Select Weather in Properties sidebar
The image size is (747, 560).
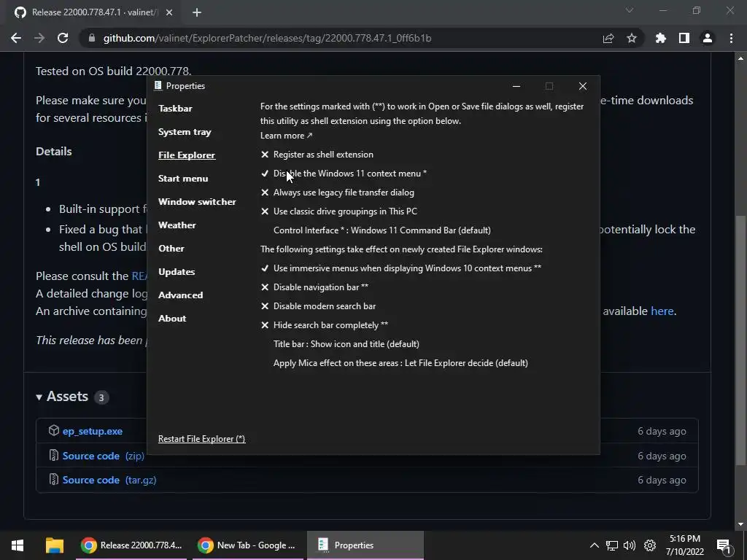(177, 225)
